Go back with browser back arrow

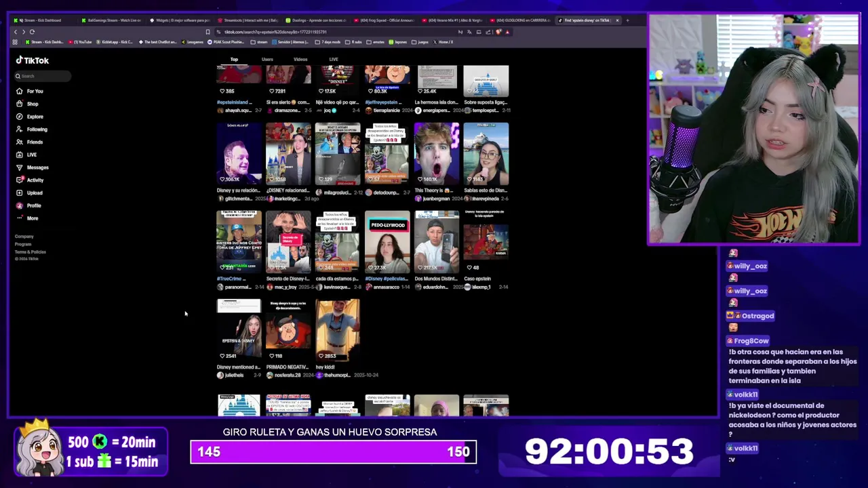pyautogui.click(x=16, y=32)
